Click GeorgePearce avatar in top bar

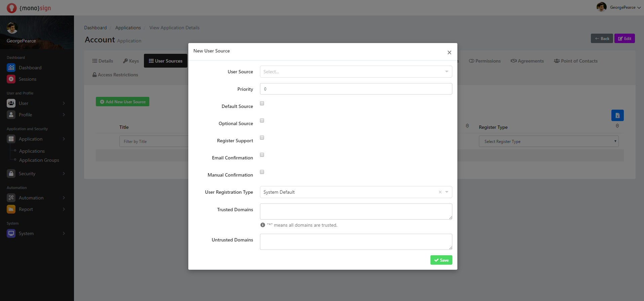[x=601, y=7]
